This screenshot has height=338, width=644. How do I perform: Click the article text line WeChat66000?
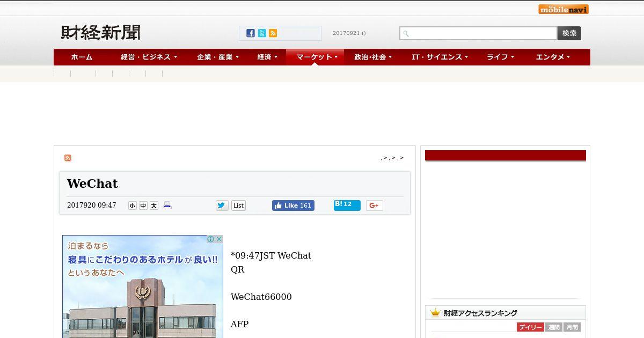[x=261, y=297]
